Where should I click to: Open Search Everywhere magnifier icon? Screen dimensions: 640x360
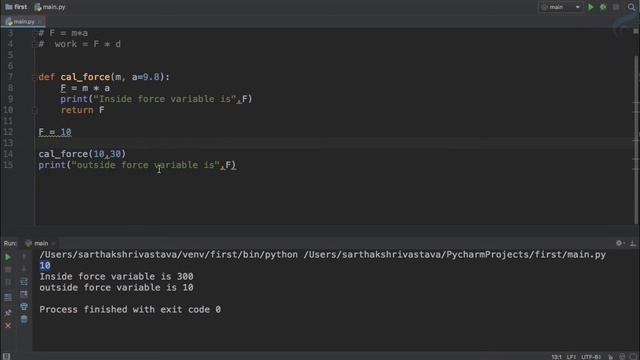pyautogui.click(x=631, y=7)
